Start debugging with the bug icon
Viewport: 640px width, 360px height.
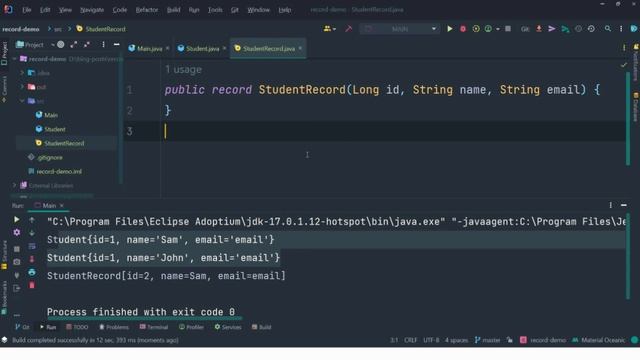463,29
